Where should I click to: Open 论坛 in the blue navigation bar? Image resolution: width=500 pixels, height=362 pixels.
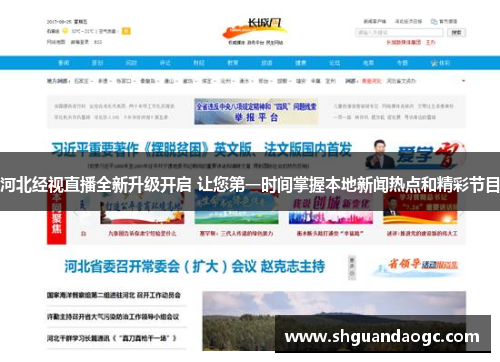(334, 63)
